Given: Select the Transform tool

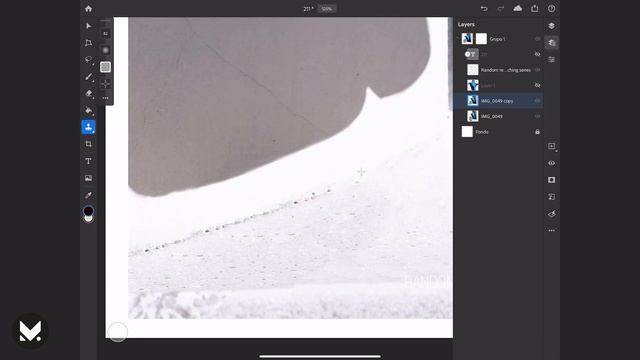Looking at the screenshot, I should click(x=89, y=43).
